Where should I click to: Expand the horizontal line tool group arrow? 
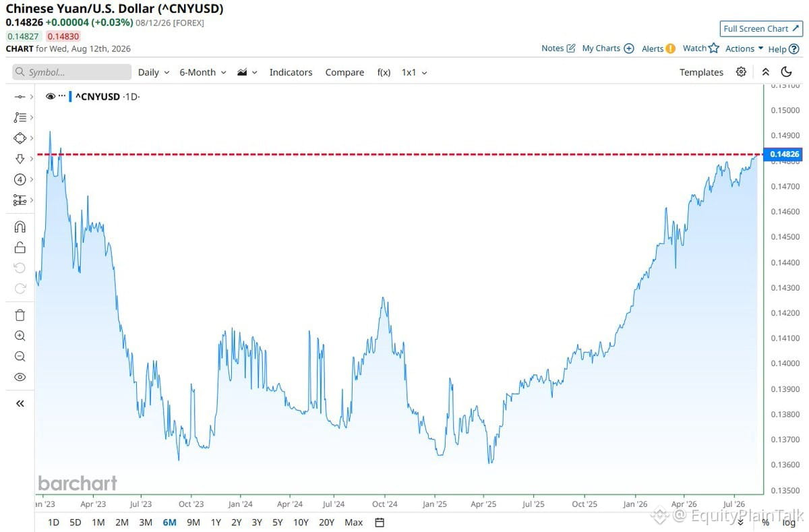pyautogui.click(x=32, y=97)
